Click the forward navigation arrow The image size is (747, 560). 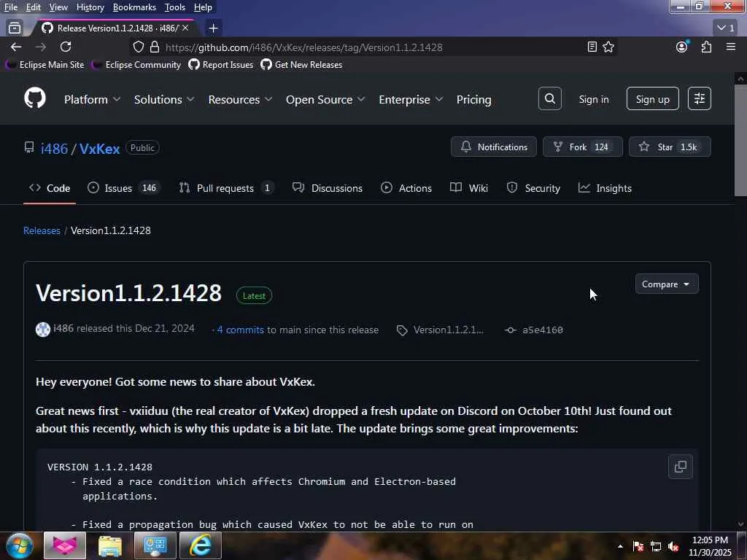point(41,47)
